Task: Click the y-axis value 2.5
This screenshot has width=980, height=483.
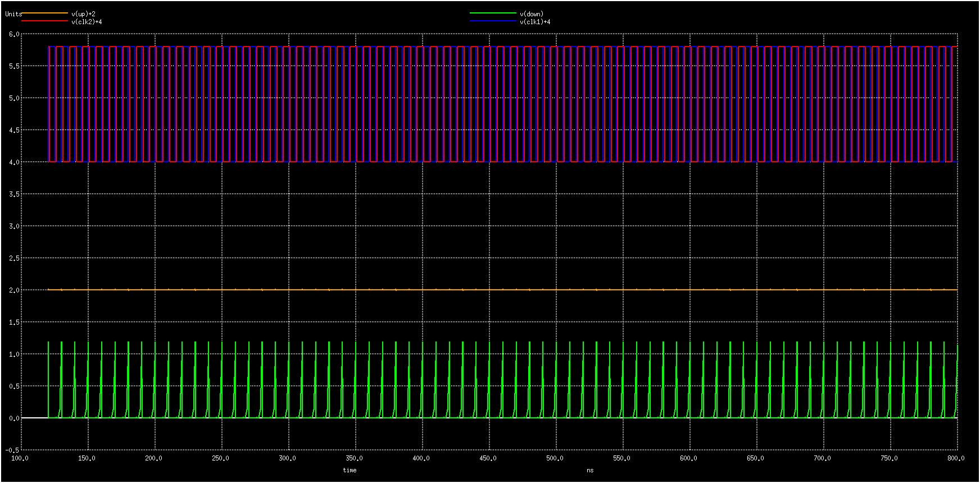Action: click(14, 258)
